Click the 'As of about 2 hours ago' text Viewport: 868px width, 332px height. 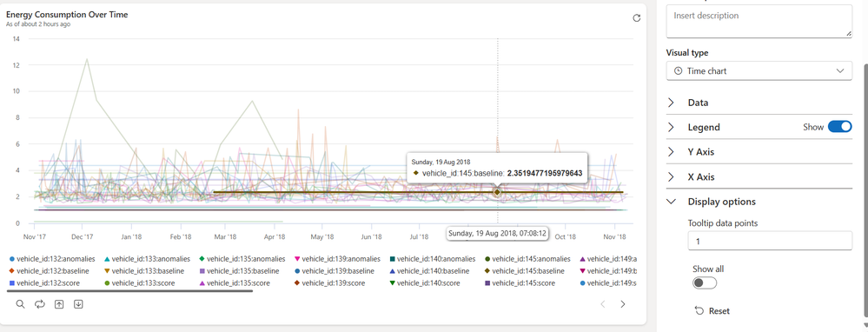click(38, 24)
